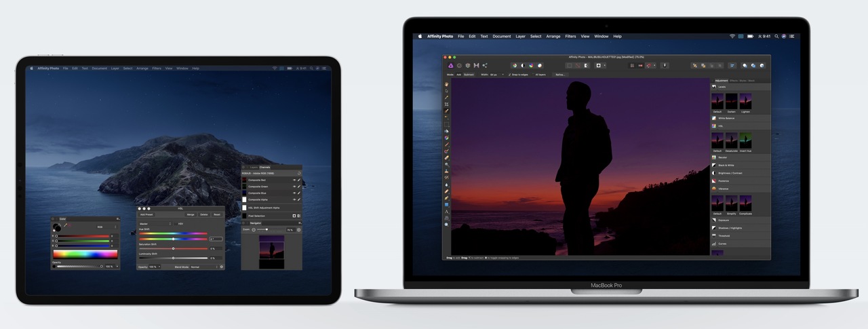Click the Saturation Shift slider handle

click(174, 248)
